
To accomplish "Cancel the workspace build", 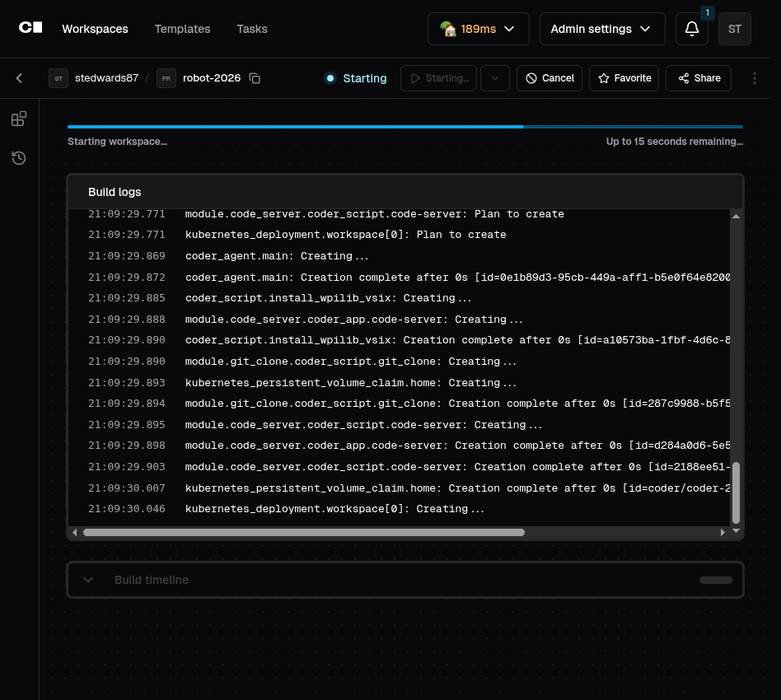I will (x=550, y=78).
